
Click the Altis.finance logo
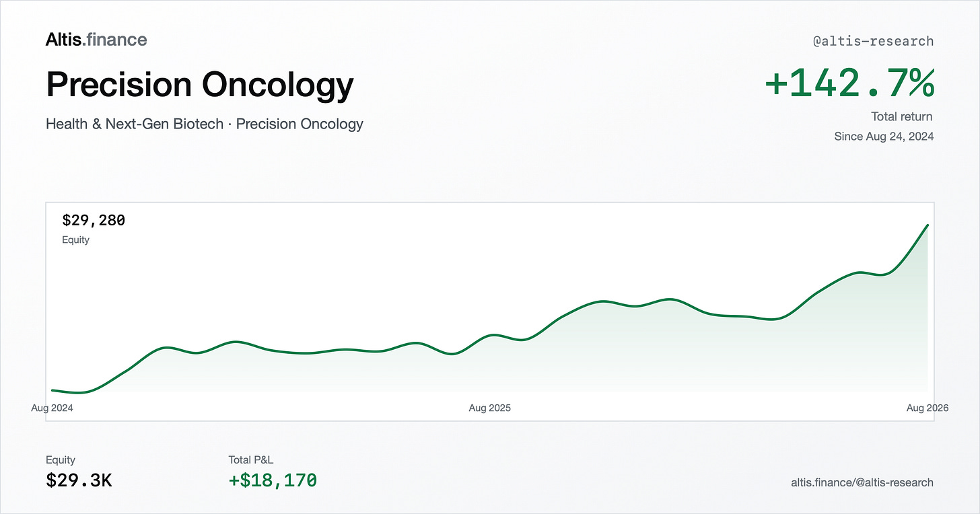click(96, 40)
